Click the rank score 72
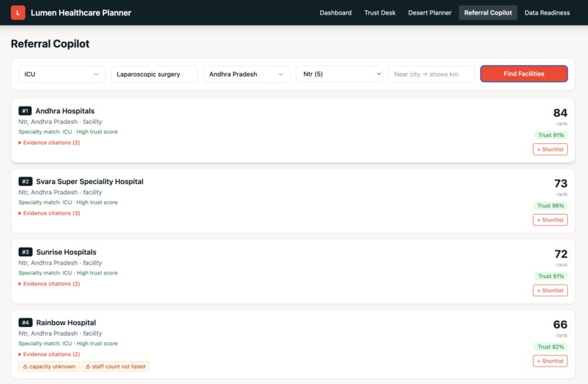The width and height of the screenshot is (588, 384). coord(561,254)
